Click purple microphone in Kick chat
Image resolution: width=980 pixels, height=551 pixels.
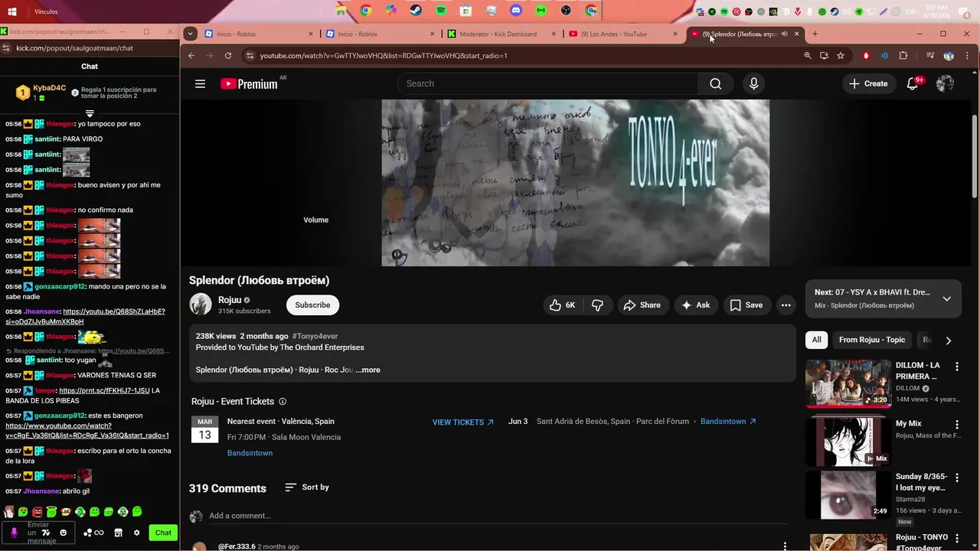tap(14, 533)
